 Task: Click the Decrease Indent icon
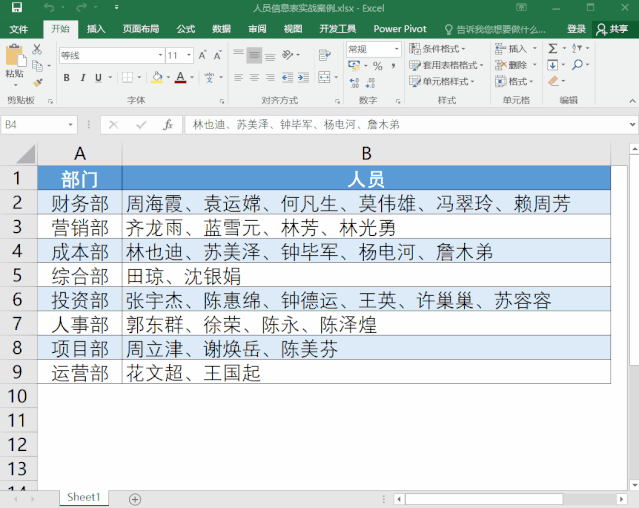tap(288, 77)
